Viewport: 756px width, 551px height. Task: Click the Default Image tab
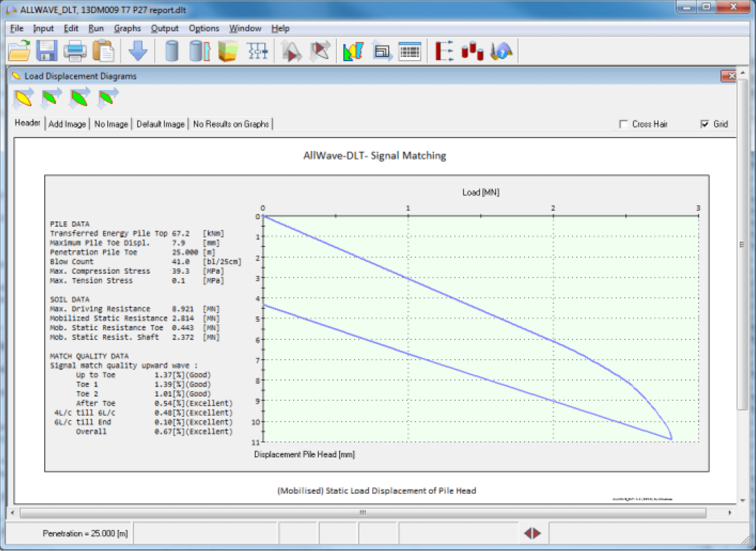coord(160,124)
